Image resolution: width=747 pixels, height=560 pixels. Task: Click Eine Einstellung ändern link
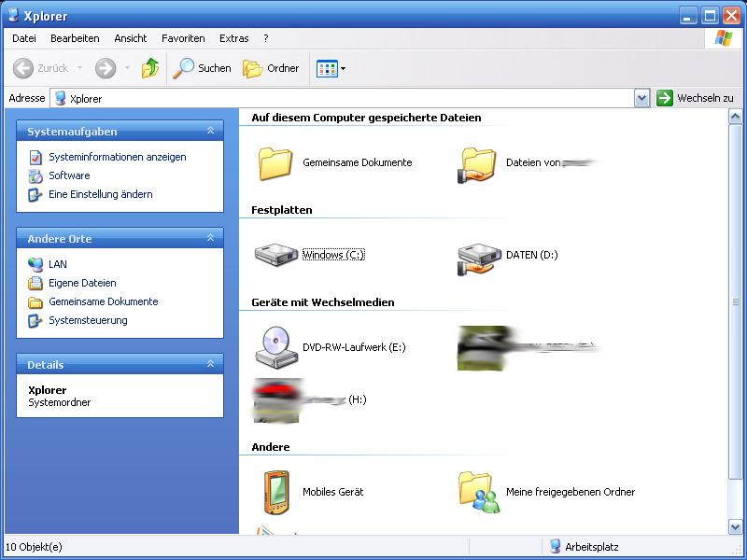[101, 194]
